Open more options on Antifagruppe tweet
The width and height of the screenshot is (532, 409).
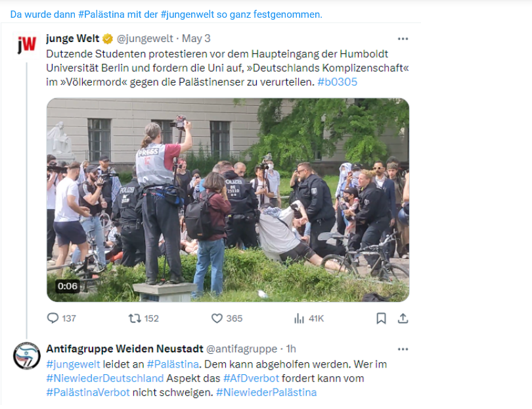[403, 349]
